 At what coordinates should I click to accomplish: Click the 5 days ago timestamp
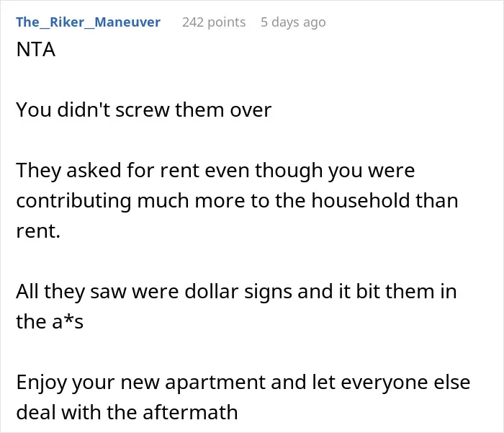[x=293, y=22]
